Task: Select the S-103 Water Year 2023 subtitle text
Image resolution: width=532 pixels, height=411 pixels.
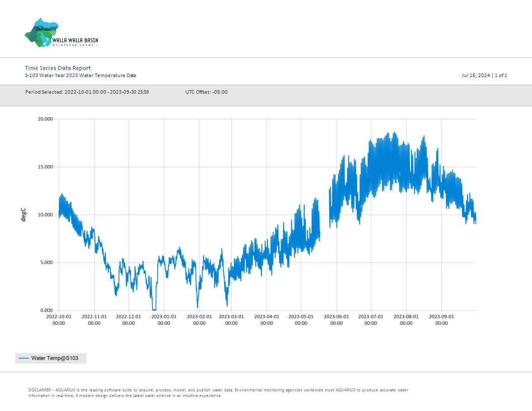Action: click(81, 76)
